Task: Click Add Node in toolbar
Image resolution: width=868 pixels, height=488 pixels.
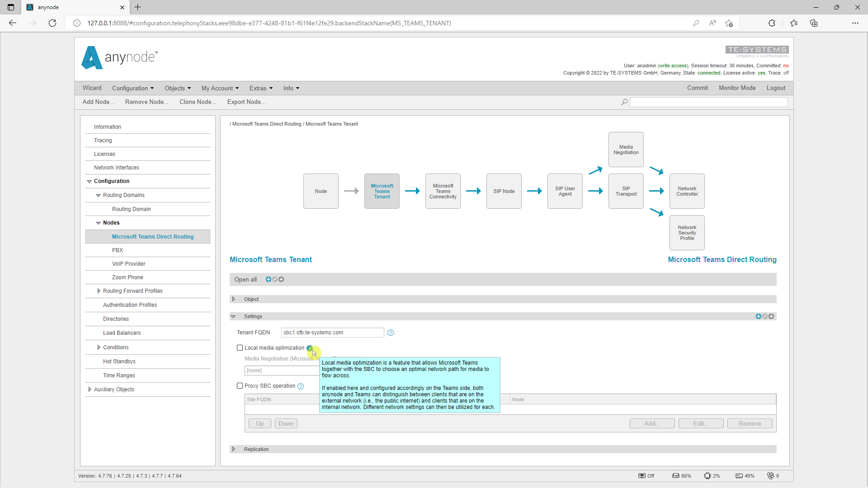Action: [99, 102]
